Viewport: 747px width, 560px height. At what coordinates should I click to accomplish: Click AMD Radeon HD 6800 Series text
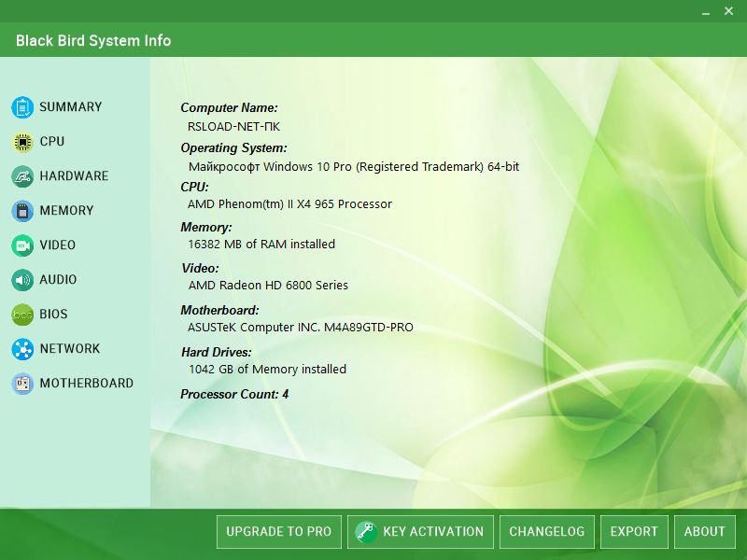tap(268, 285)
